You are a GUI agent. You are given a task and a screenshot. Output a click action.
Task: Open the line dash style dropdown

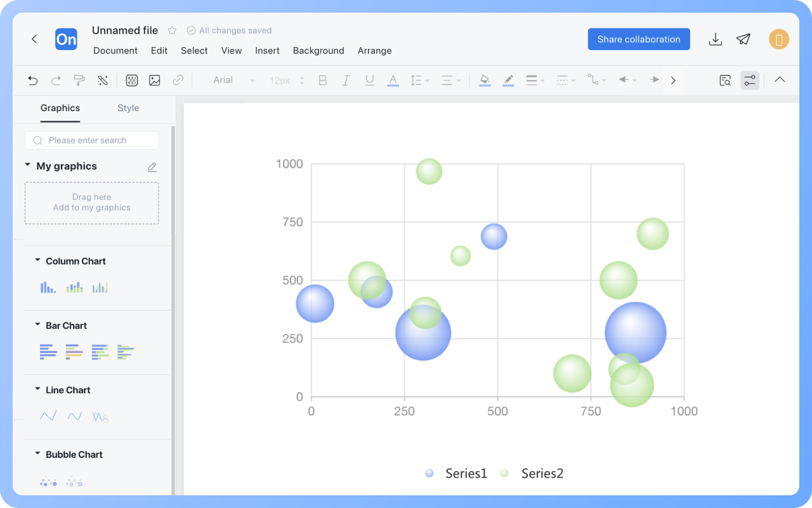566,80
